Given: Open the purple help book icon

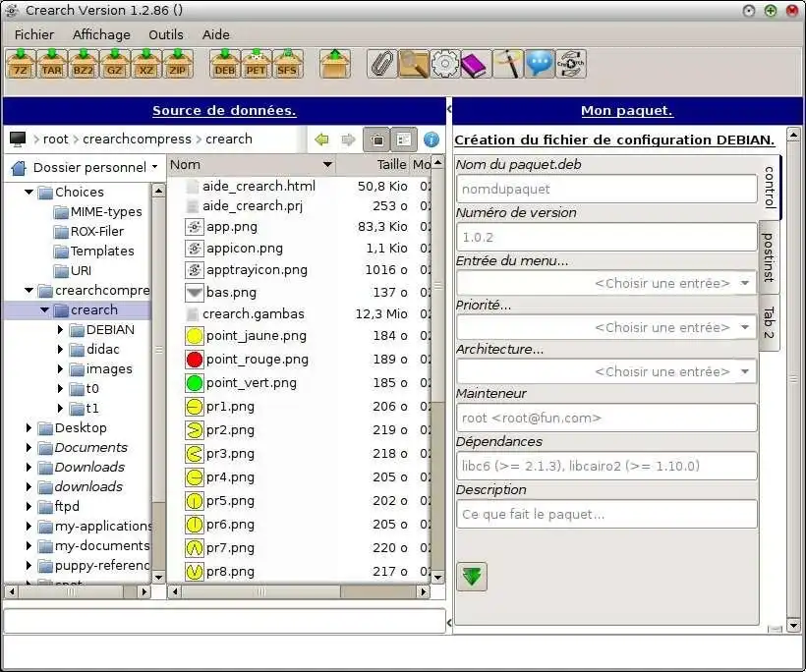Looking at the screenshot, I should click(475, 64).
